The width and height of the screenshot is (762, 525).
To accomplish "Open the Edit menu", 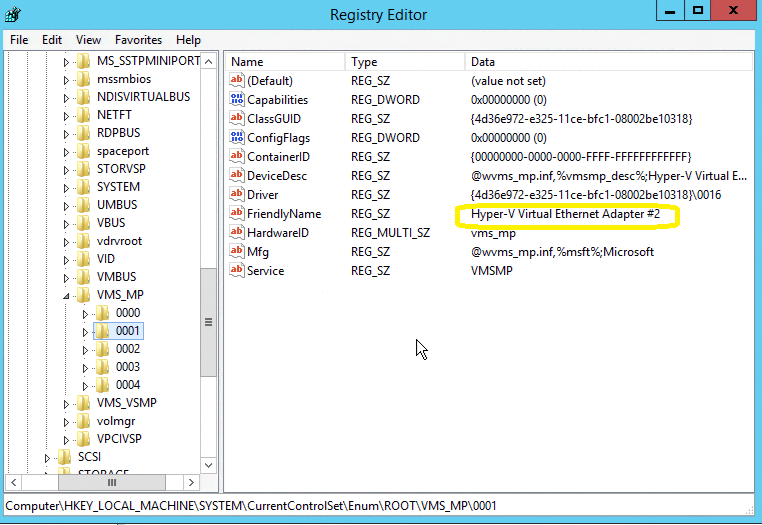I will click(x=52, y=40).
